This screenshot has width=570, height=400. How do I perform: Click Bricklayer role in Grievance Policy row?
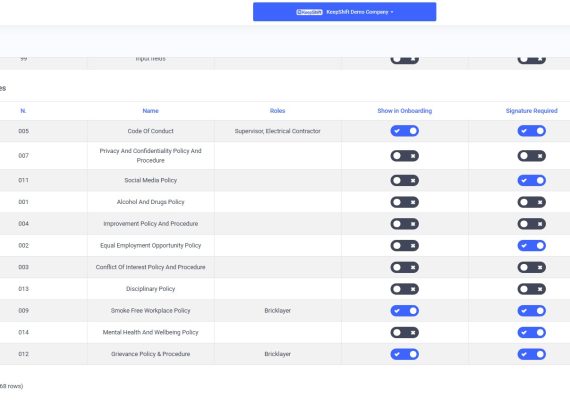(x=277, y=354)
